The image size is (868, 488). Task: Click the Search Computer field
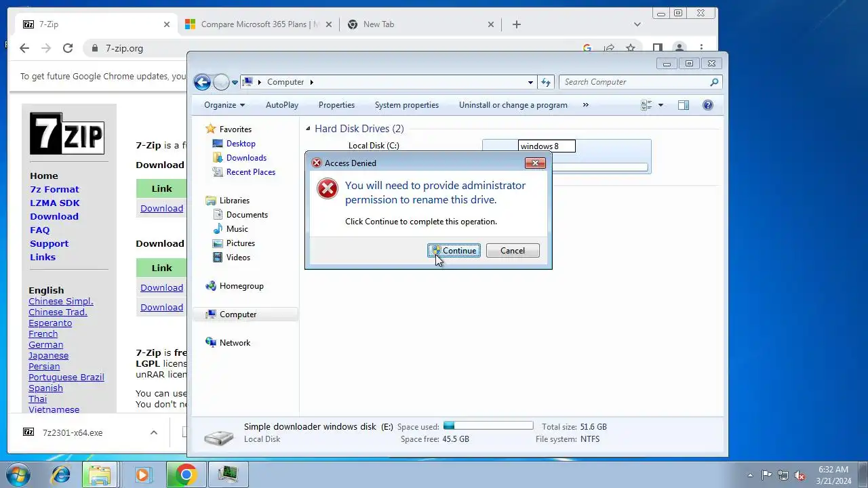pos(640,82)
